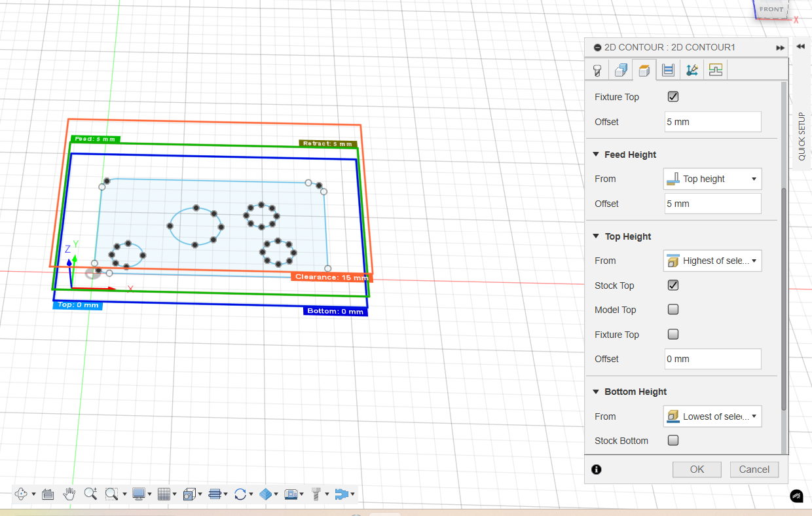
Task: Click the stacked blue layers icon
Action: 215,494
